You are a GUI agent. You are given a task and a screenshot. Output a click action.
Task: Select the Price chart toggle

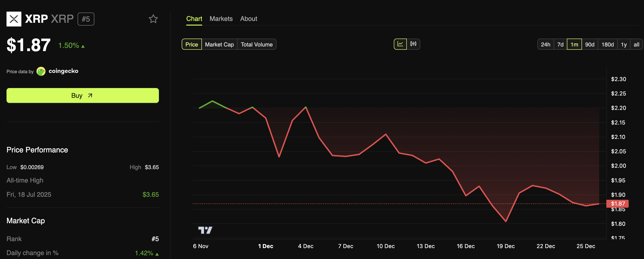click(191, 45)
